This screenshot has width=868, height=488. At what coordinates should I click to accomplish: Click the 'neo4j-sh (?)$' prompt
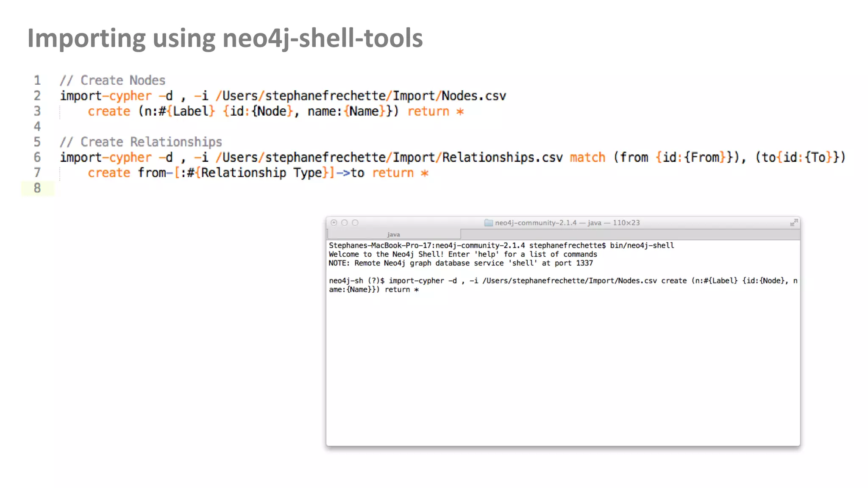point(356,281)
